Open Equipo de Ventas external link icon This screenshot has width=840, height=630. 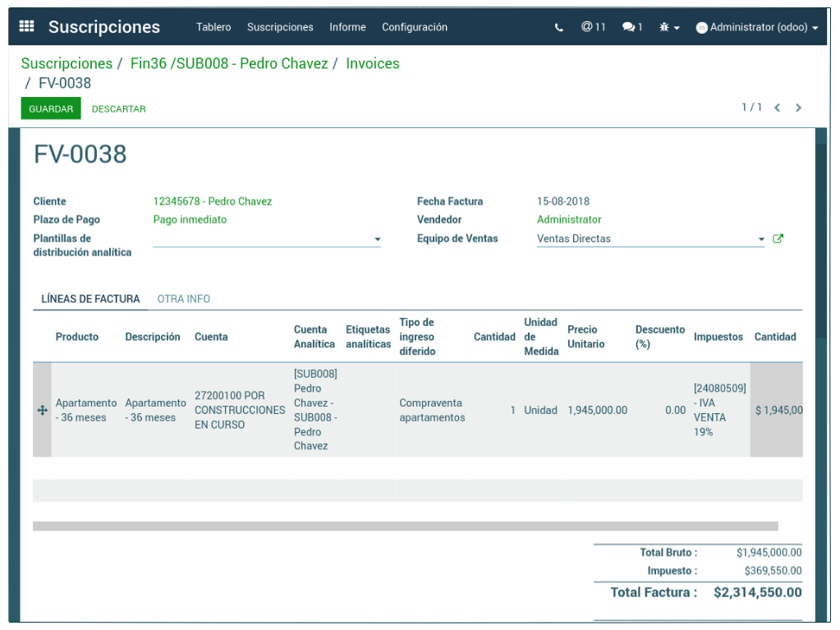pyautogui.click(x=778, y=239)
